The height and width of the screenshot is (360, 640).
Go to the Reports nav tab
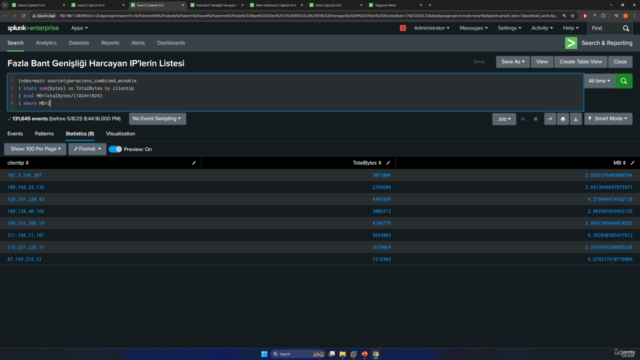(110, 43)
